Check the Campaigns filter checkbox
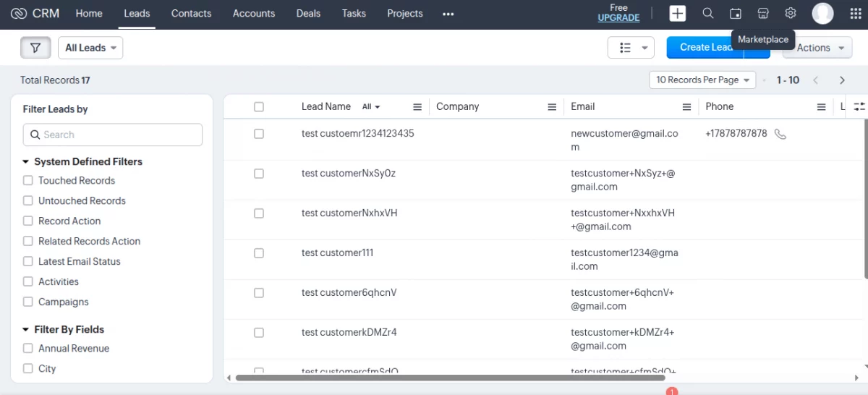Image resolution: width=868 pixels, height=395 pixels. tap(28, 302)
